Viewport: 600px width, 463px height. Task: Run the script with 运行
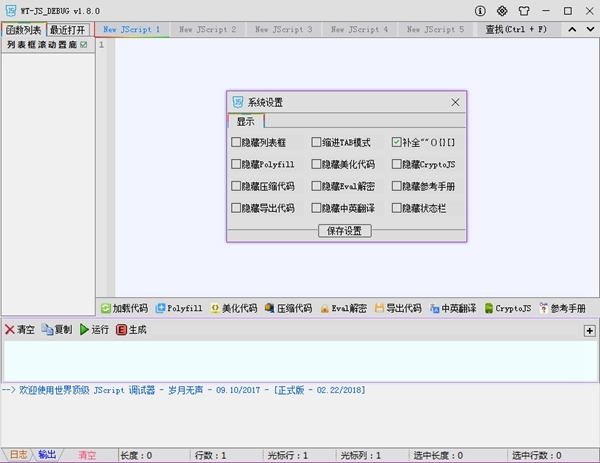(x=94, y=329)
